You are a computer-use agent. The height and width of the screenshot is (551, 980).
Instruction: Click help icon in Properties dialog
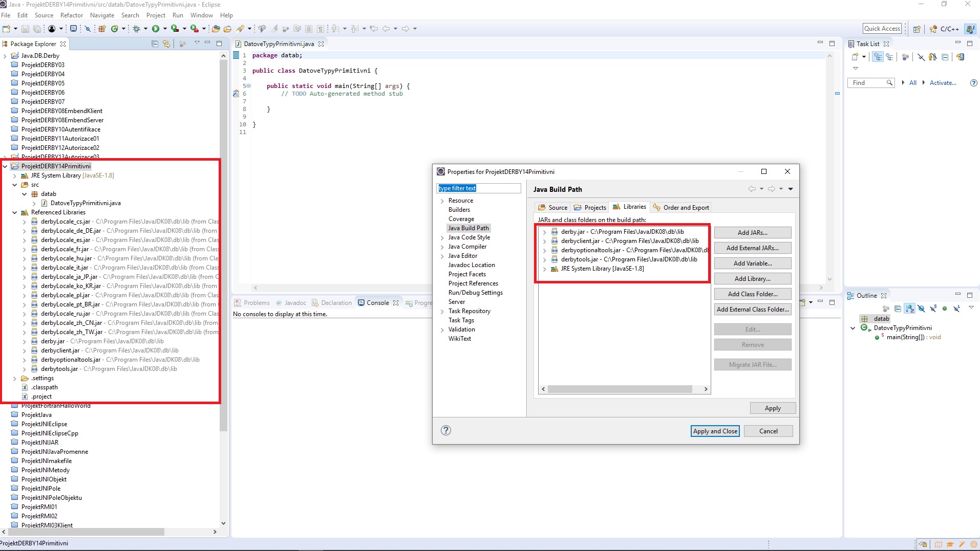[x=446, y=430]
